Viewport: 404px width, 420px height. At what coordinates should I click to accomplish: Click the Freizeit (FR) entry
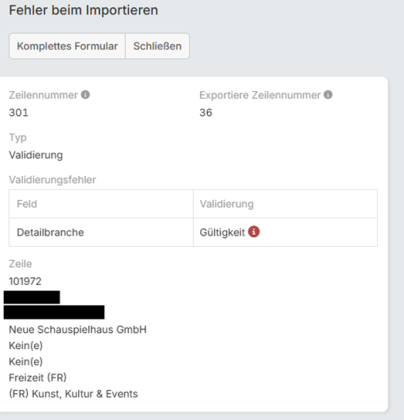click(x=38, y=378)
